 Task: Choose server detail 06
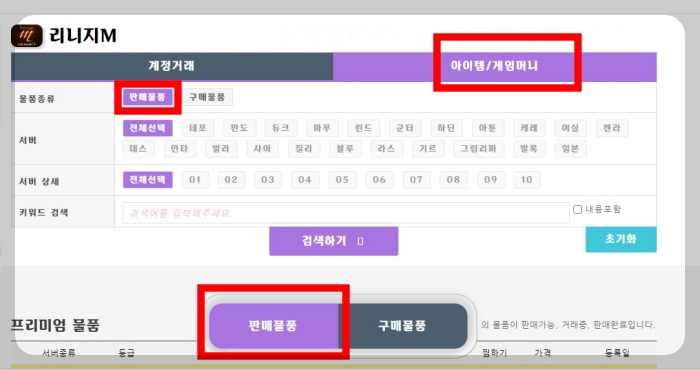click(379, 180)
